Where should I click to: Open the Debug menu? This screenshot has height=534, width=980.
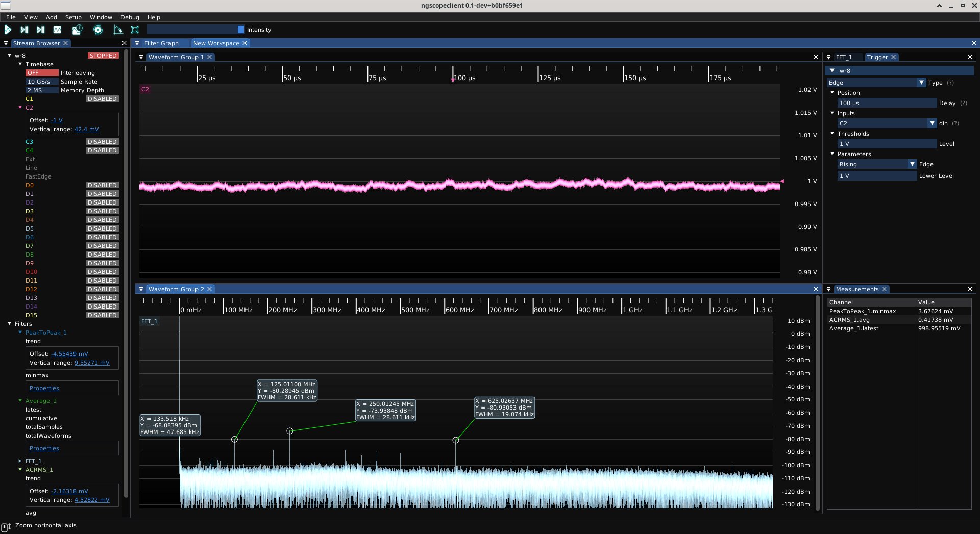(130, 17)
